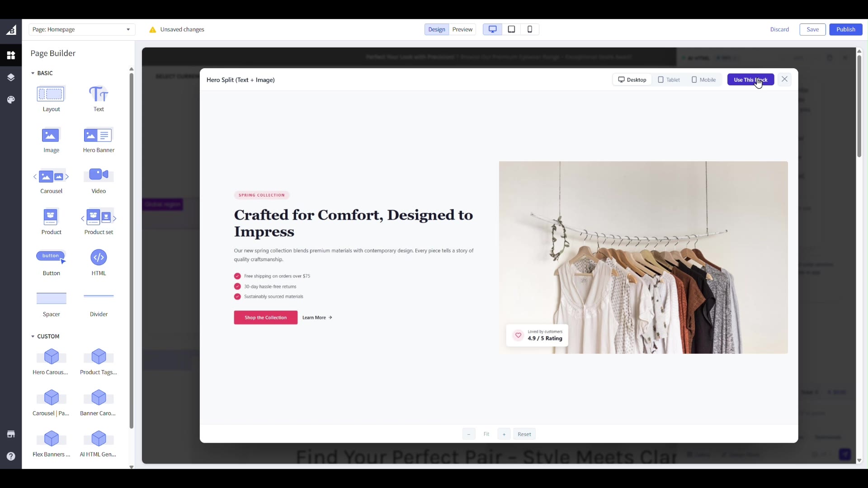
Task: Select the Product set widget
Action: pos(99,222)
